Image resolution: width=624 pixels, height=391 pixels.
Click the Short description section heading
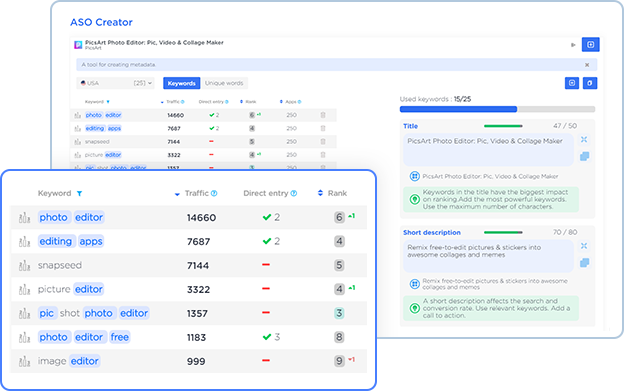(432, 232)
